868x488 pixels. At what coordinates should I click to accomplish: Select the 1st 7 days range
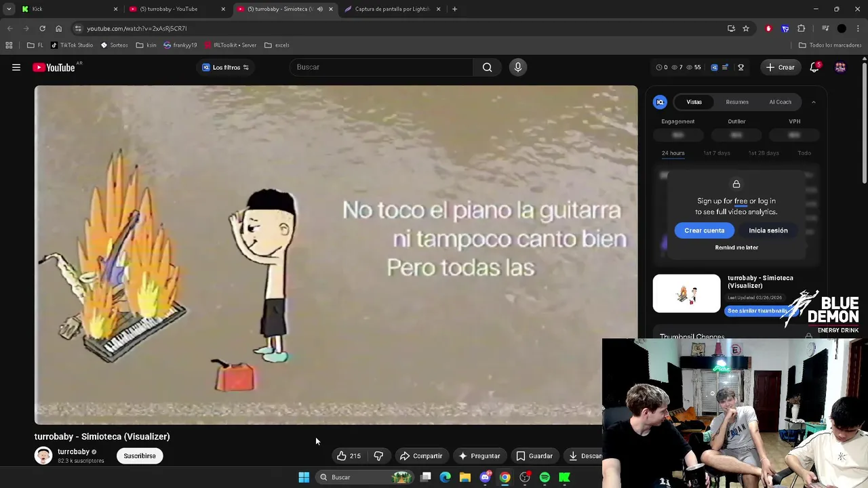pyautogui.click(x=717, y=152)
